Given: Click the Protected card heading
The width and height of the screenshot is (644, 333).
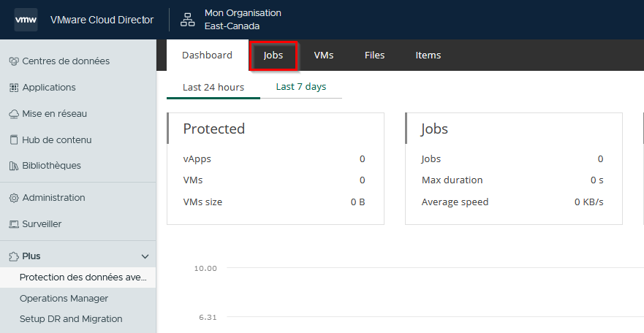Looking at the screenshot, I should 214,129.
